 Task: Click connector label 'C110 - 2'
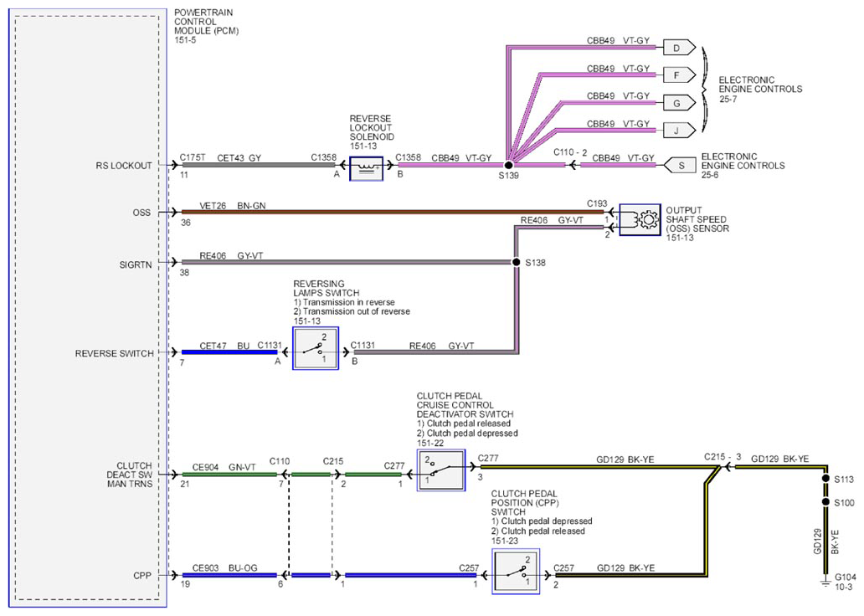(x=570, y=152)
